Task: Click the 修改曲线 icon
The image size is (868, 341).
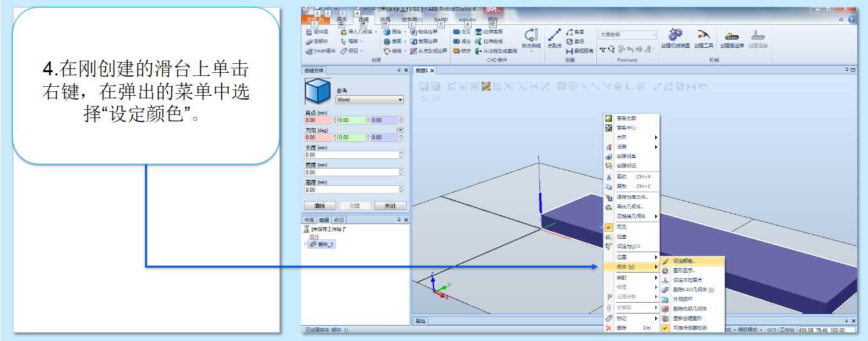Action: click(x=531, y=35)
